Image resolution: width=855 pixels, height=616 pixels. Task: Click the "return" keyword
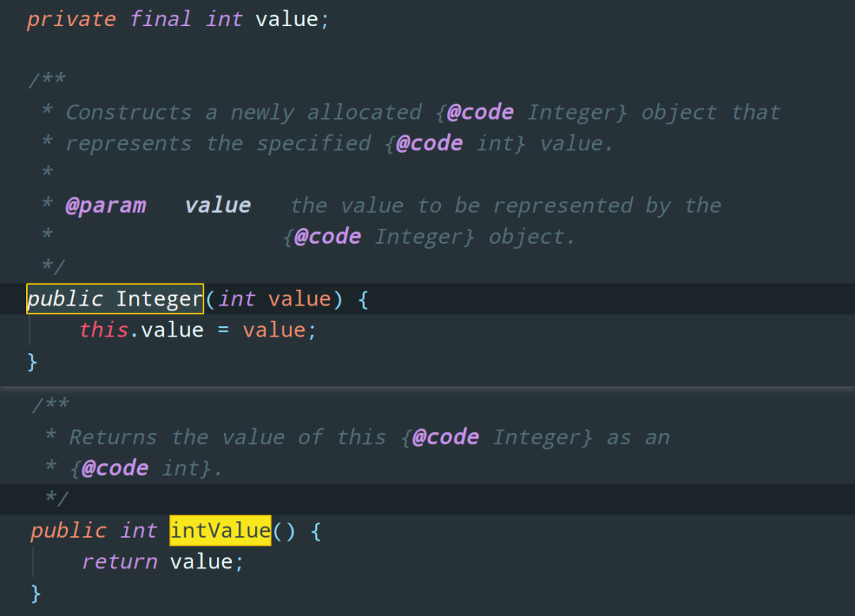120,562
